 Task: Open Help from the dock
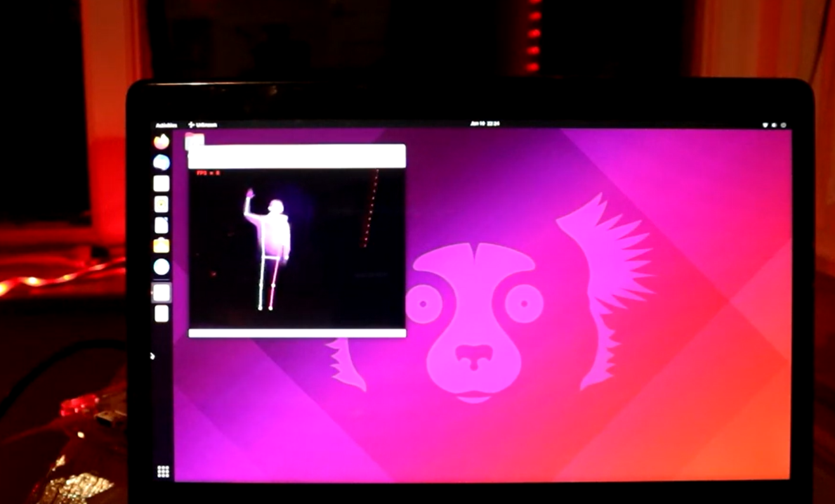click(162, 267)
